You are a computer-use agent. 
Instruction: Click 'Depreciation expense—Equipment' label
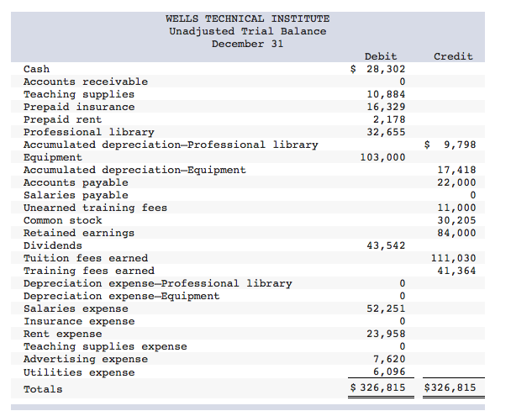coord(122,296)
